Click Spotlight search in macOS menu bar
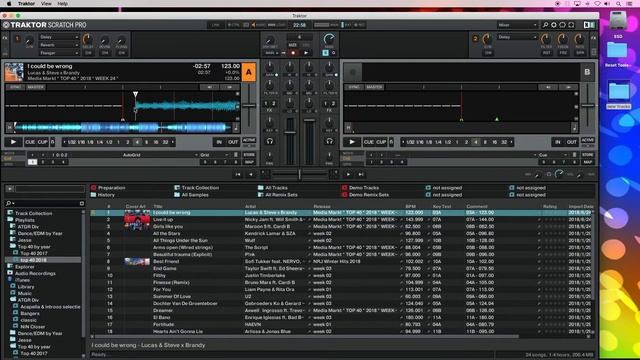Viewport: 640px width, 360px height. [x=618, y=4]
